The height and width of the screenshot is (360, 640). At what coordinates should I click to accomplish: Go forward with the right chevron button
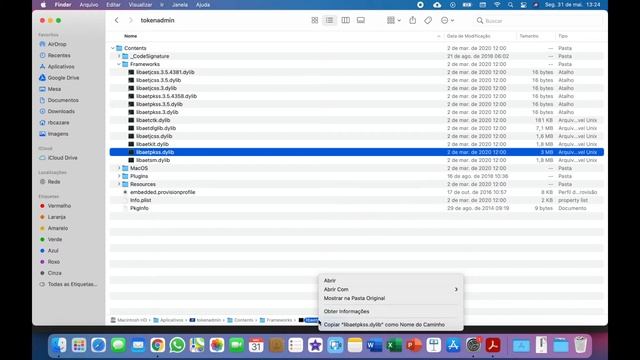click(x=131, y=20)
